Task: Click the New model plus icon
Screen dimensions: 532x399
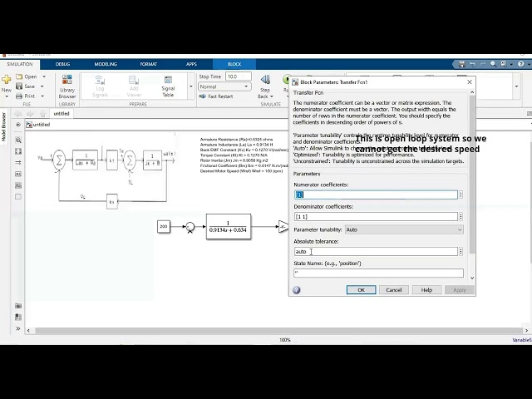Action: click(x=6, y=80)
